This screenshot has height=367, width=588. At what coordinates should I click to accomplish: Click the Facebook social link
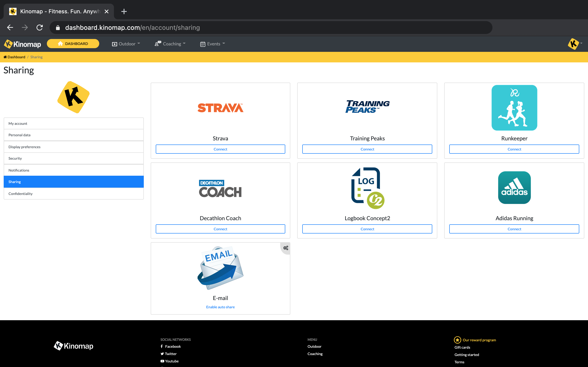click(171, 346)
